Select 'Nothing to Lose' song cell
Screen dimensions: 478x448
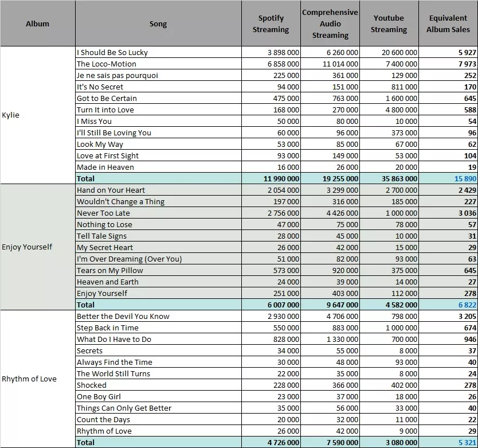(158, 225)
